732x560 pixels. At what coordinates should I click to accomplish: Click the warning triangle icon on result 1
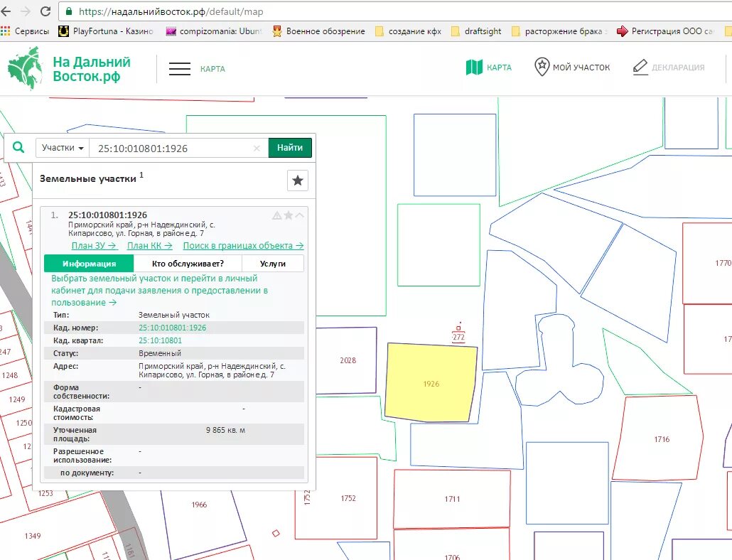tap(277, 215)
